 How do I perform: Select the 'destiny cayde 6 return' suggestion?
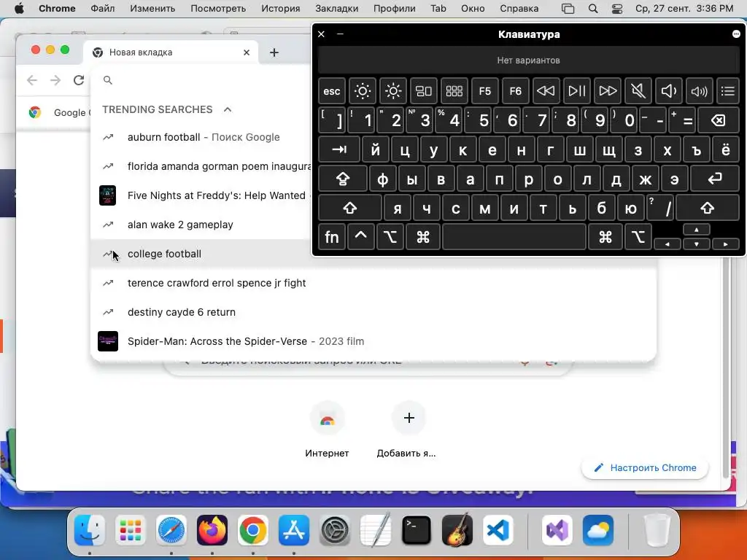pyautogui.click(x=373, y=312)
